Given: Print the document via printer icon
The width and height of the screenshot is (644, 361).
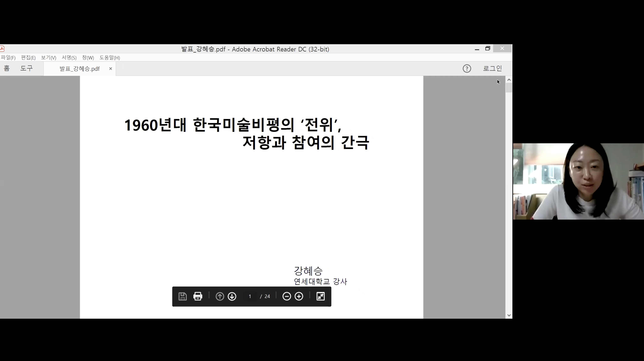Looking at the screenshot, I should (198, 296).
